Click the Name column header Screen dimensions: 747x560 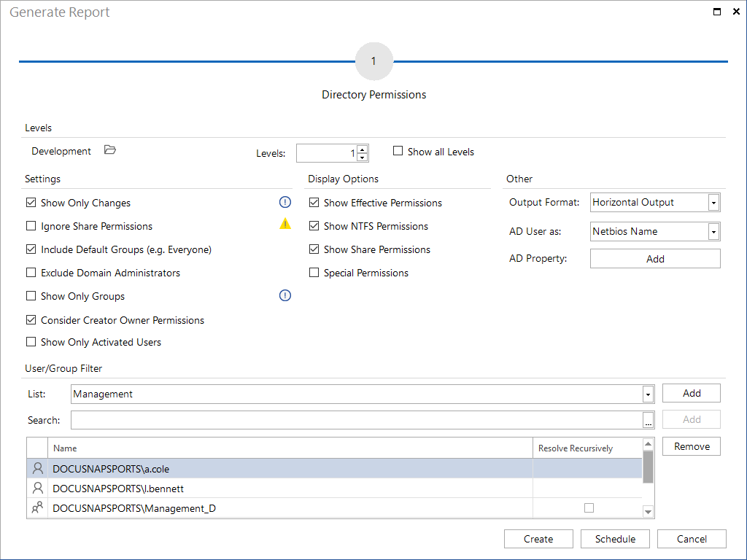290,448
